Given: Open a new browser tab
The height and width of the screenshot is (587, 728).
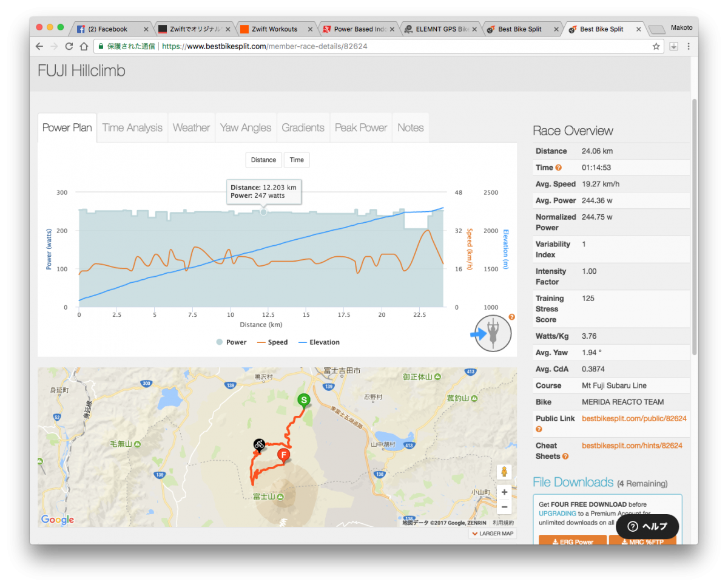Looking at the screenshot, I should [x=657, y=30].
